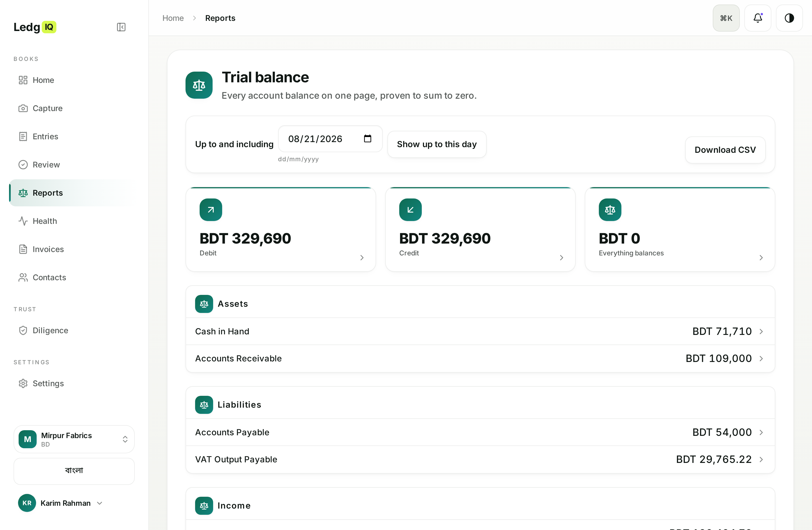Open Review in sidebar
Screen dimensions: 812x530
[x=72, y=165]
